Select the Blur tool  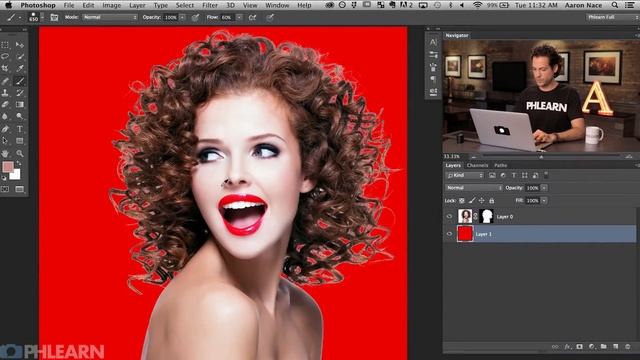click(5, 116)
